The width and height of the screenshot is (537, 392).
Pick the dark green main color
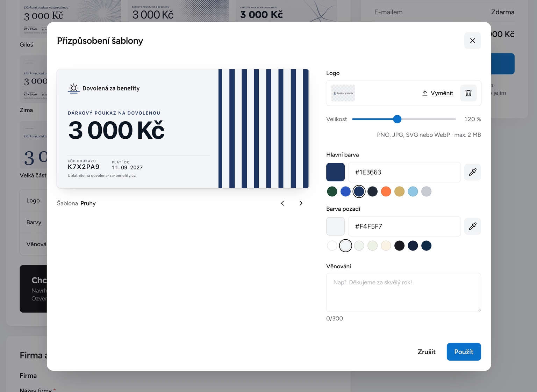[332, 191]
